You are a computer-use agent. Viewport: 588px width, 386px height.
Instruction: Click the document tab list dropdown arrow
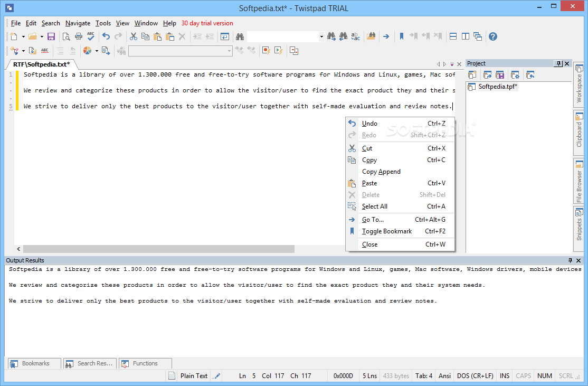point(452,64)
